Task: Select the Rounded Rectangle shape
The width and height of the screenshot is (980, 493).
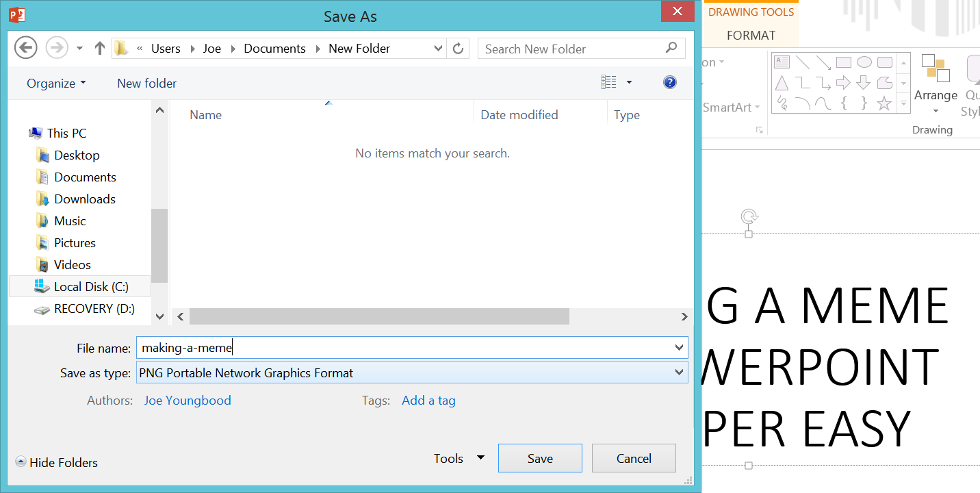Action: pyautogui.click(x=885, y=62)
